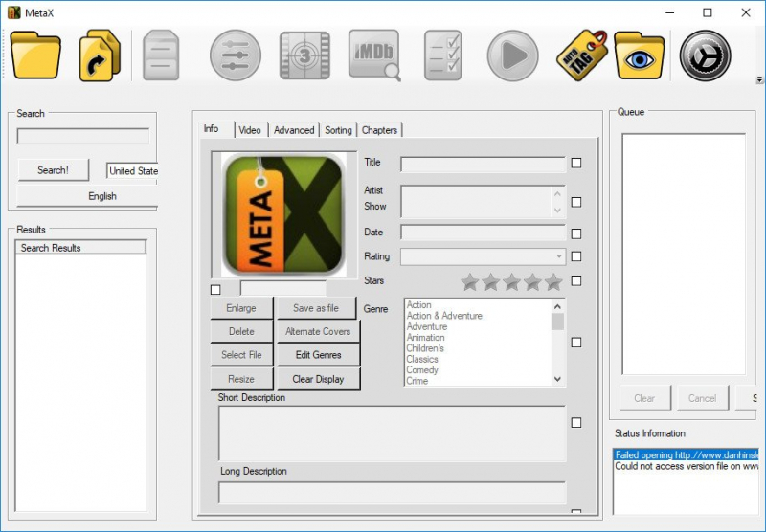Screen dimensions: 766x532
Task: Select Comedy in the Genre list
Action: 422,370
